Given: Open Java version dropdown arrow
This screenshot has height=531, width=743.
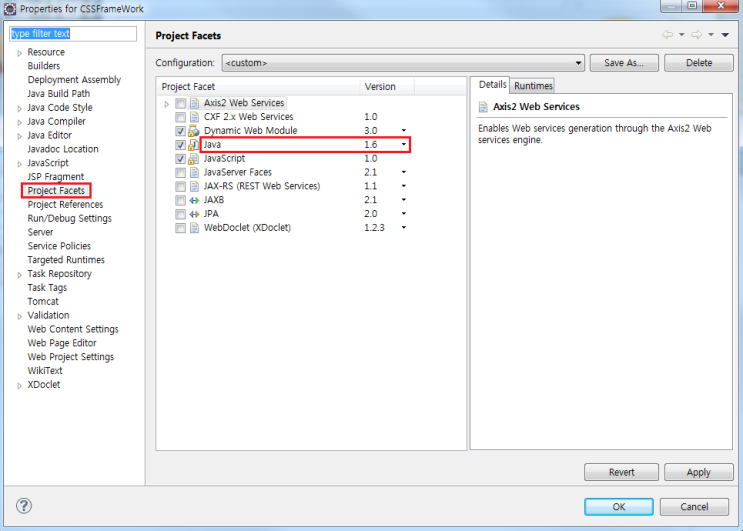Looking at the screenshot, I should pos(404,144).
